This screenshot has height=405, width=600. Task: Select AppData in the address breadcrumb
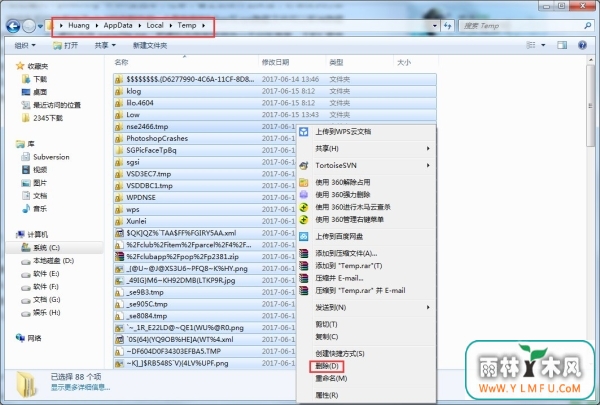[x=118, y=25]
